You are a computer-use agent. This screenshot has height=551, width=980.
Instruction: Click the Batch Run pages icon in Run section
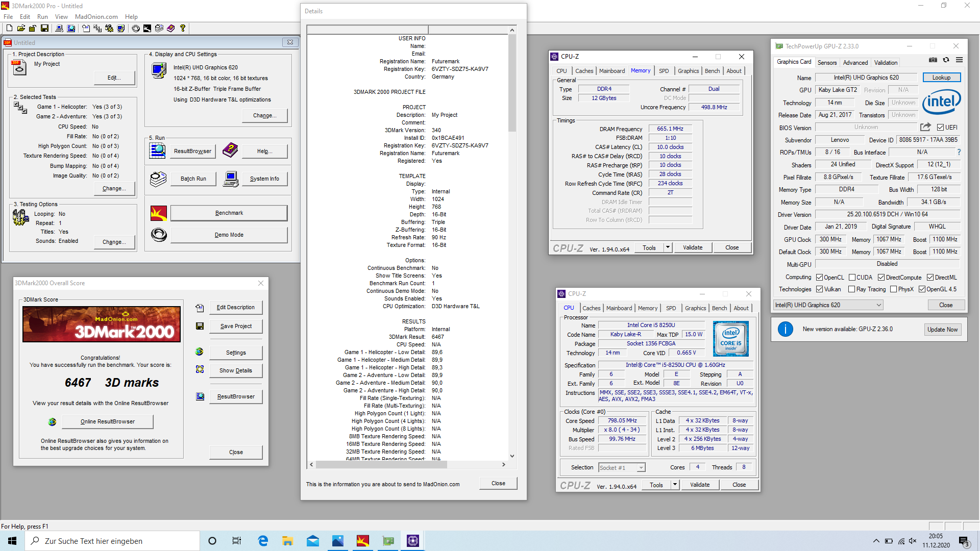click(158, 179)
